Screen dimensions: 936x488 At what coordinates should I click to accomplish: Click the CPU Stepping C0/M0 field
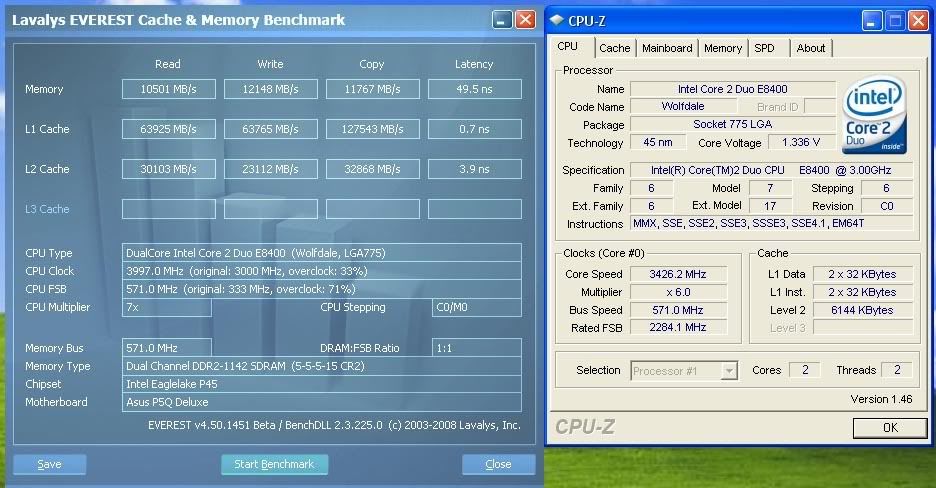coord(476,307)
